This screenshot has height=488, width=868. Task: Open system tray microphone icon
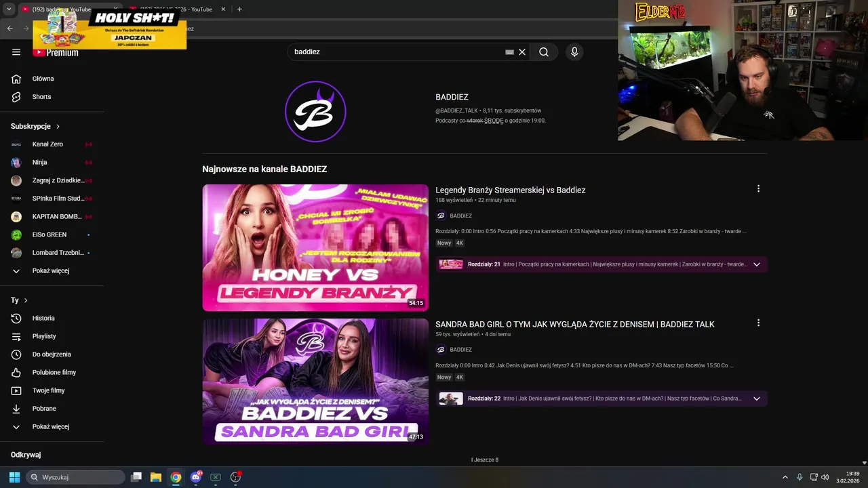tap(800, 477)
